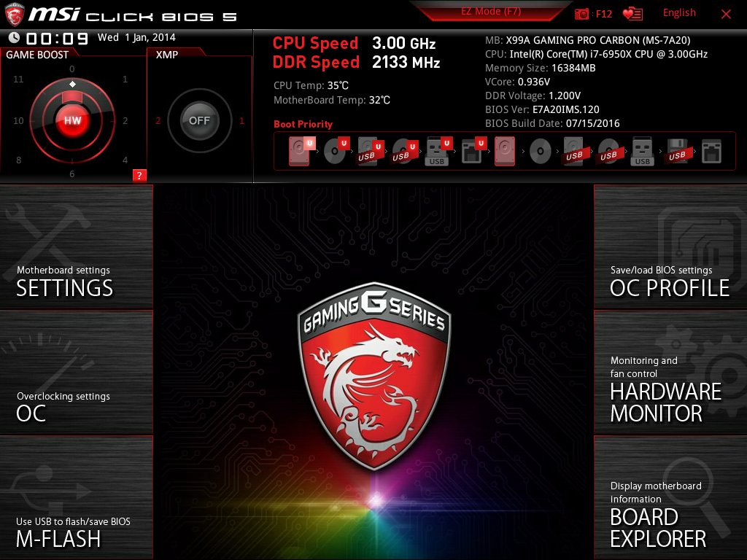Click the Gaming G Series dragon shield
747x560 pixels.
(374, 376)
